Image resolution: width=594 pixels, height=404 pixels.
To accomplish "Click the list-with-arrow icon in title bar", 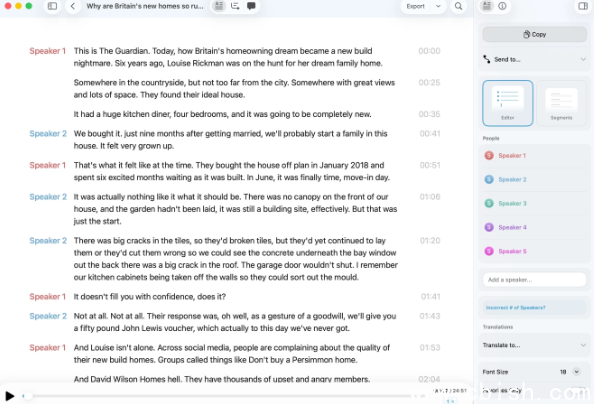I will click(235, 6).
